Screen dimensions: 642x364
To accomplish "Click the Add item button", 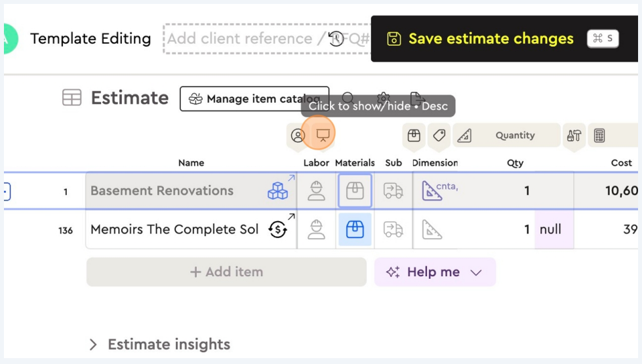I will [226, 272].
